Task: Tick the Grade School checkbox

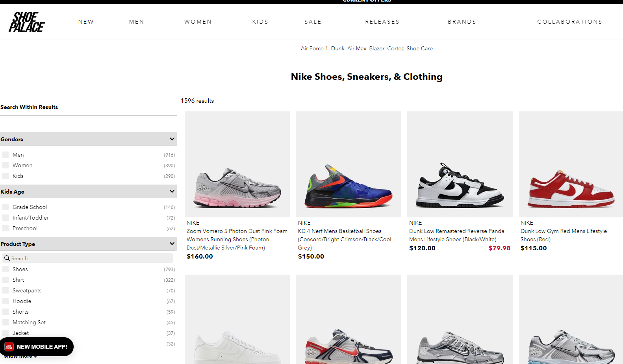Action: coord(6,207)
